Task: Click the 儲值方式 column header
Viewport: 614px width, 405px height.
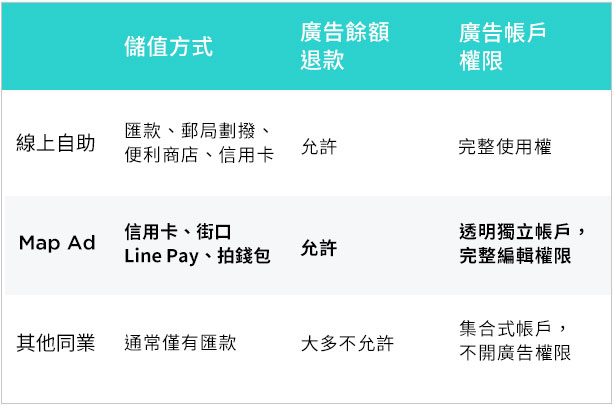Action: pyautogui.click(x=168, y=47)
